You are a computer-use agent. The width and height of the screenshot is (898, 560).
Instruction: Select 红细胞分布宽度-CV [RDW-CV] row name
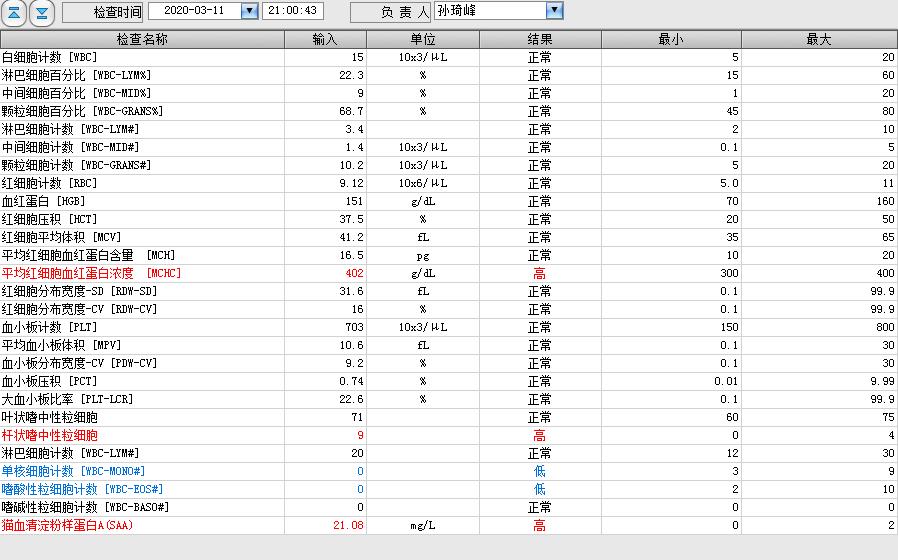tap(80, 309)
